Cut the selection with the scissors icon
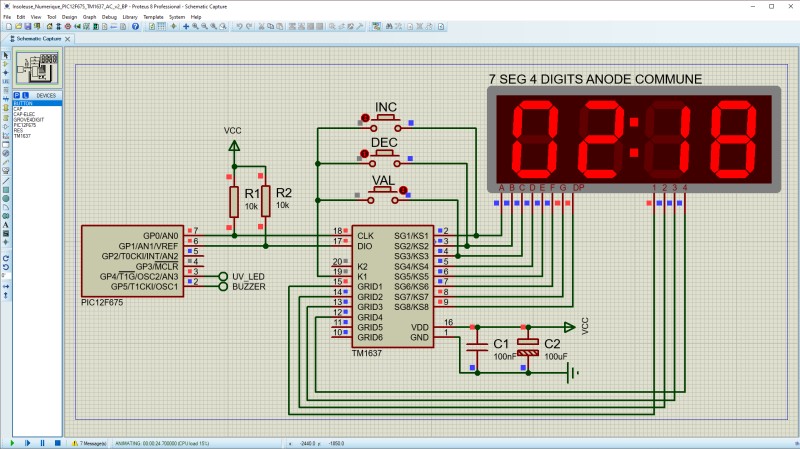This screenshot has height=449, width=800. [261, 27]
